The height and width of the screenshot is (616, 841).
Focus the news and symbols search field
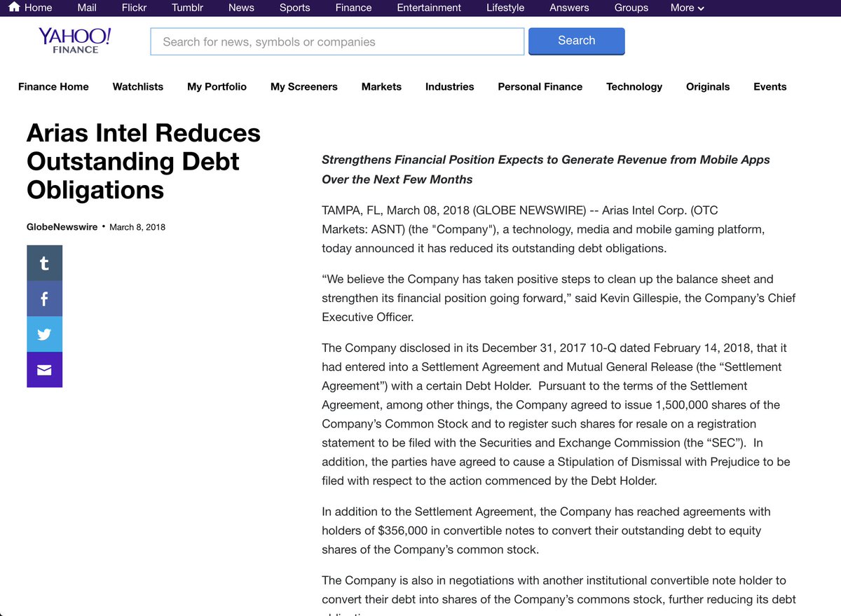337,41
